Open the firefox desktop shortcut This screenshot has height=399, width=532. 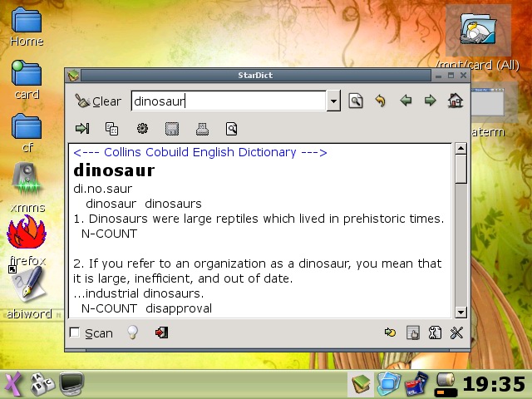(27, 238)
